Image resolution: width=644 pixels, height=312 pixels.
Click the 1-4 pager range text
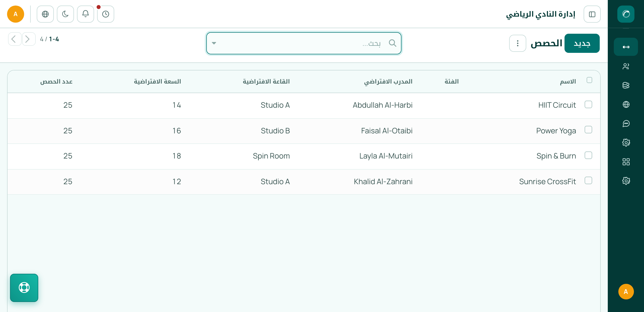[x=54, y=39]
